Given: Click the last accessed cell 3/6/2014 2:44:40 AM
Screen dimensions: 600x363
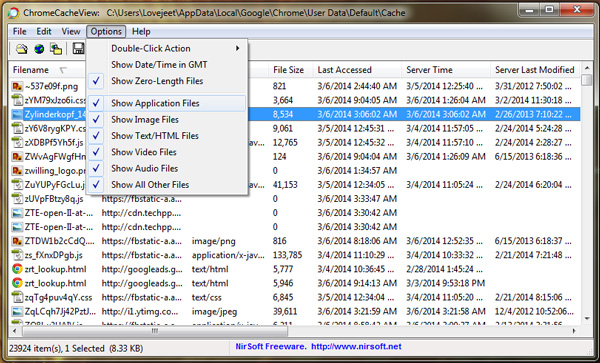Looking at the screenshot, I should (357, 86).
